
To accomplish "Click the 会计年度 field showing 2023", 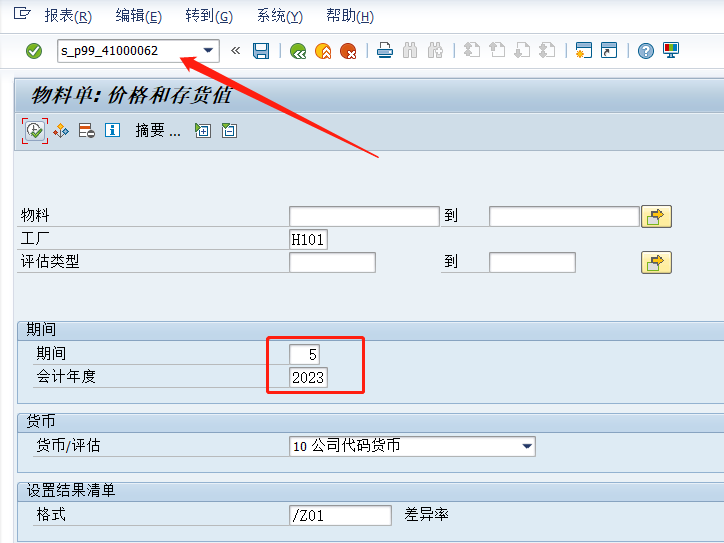I will (308, 377).
